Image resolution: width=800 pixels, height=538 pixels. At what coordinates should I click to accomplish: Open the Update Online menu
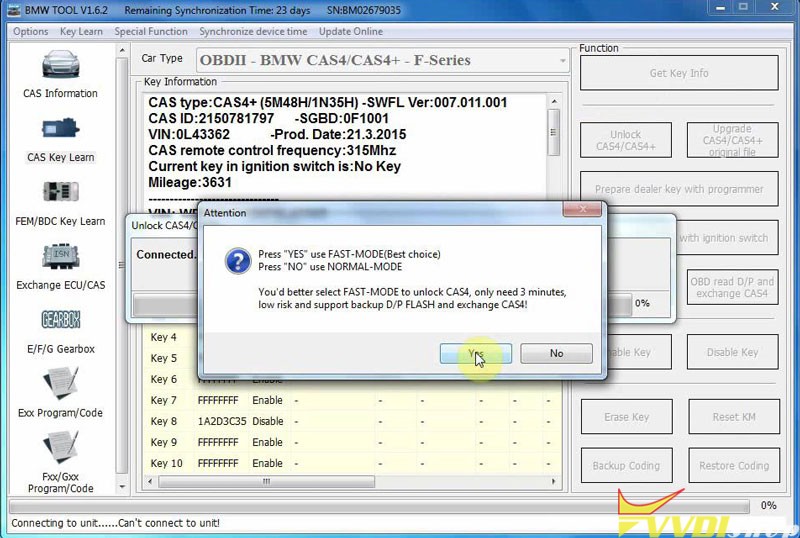point(351,32)
